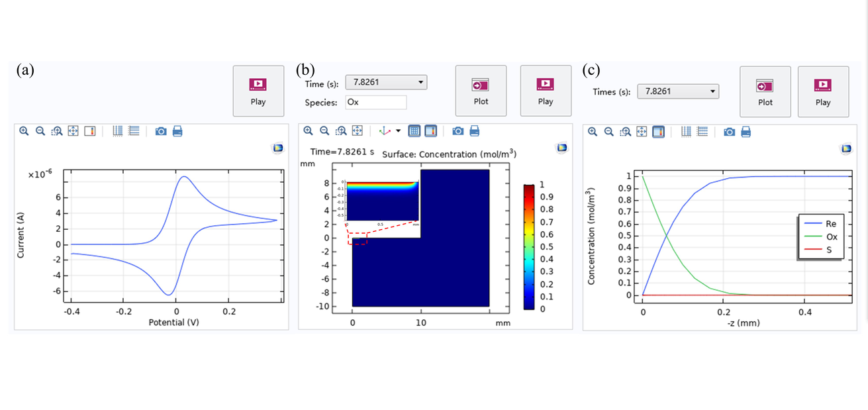Toggle grid display in surface plot toolbar
868x410 pixels.
(x=414, y=131)
